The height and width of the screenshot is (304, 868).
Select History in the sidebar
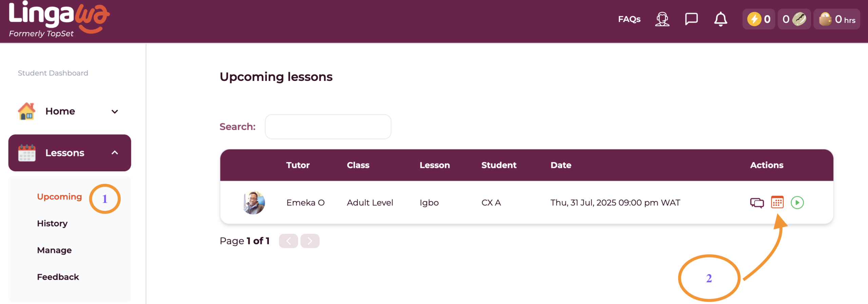pyautogui.click(x=52, y=223)
